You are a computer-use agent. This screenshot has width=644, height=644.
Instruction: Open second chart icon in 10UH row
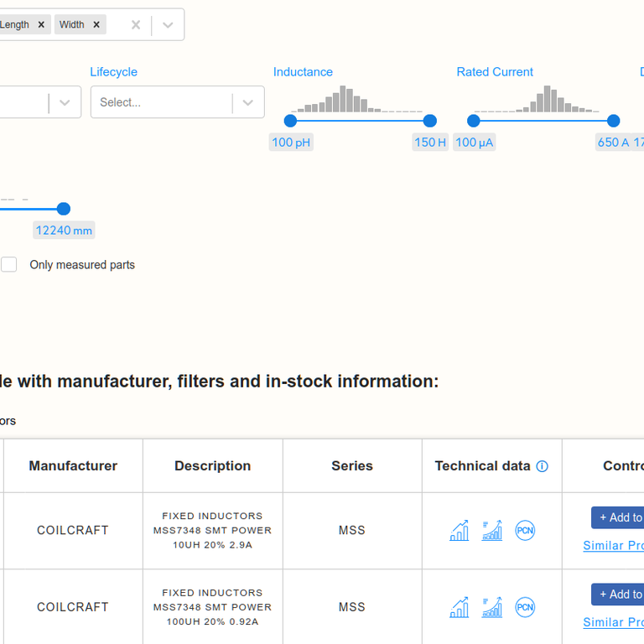[x=492, y=530]
